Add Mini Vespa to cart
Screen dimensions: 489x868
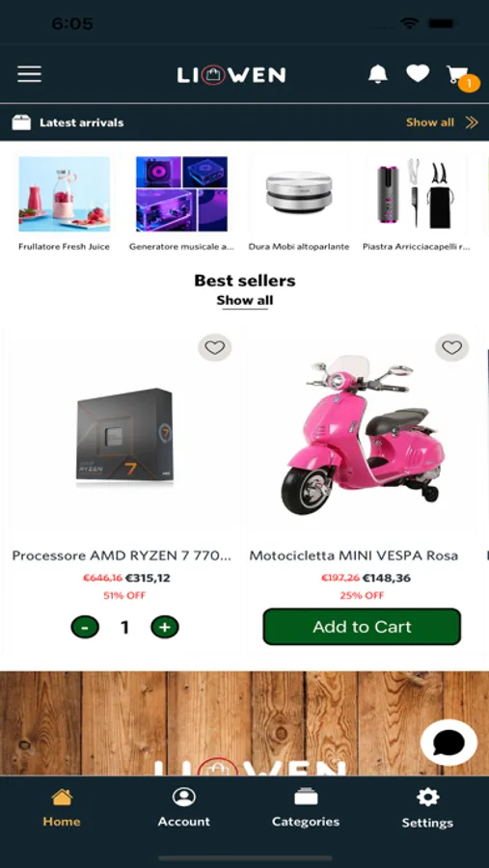coord(362,627)
